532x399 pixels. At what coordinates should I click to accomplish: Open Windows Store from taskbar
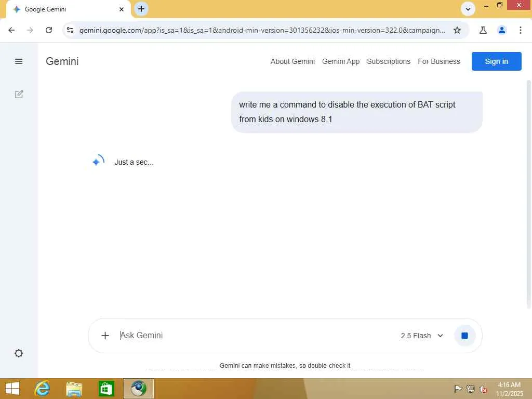(x=106, y=389)
